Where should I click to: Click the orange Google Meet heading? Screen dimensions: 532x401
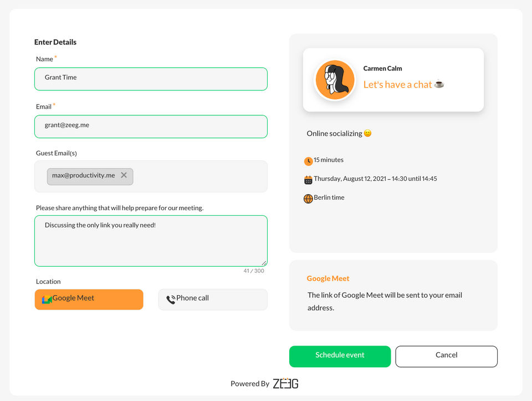[x=328, y=278]
